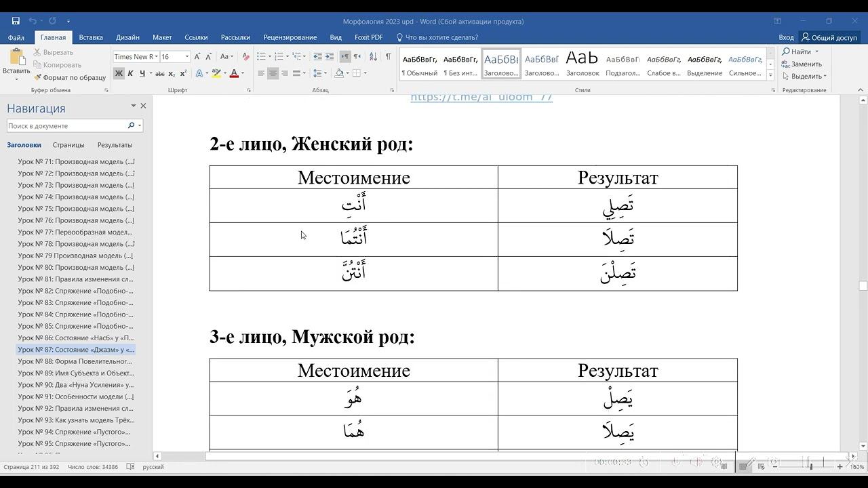The width and height of the screenshot is (868, 488).
Task: Apply numbered list
Action: tap(279, 56)
